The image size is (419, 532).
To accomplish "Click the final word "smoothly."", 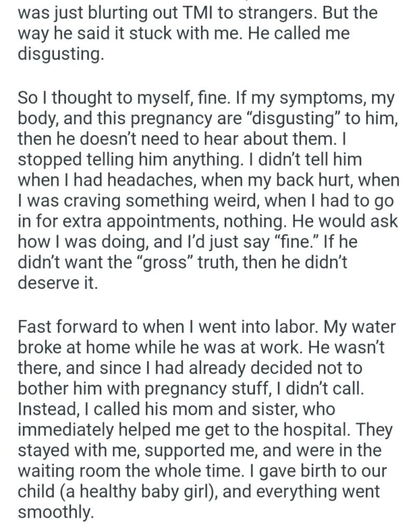I will click(x=56, y=512).
